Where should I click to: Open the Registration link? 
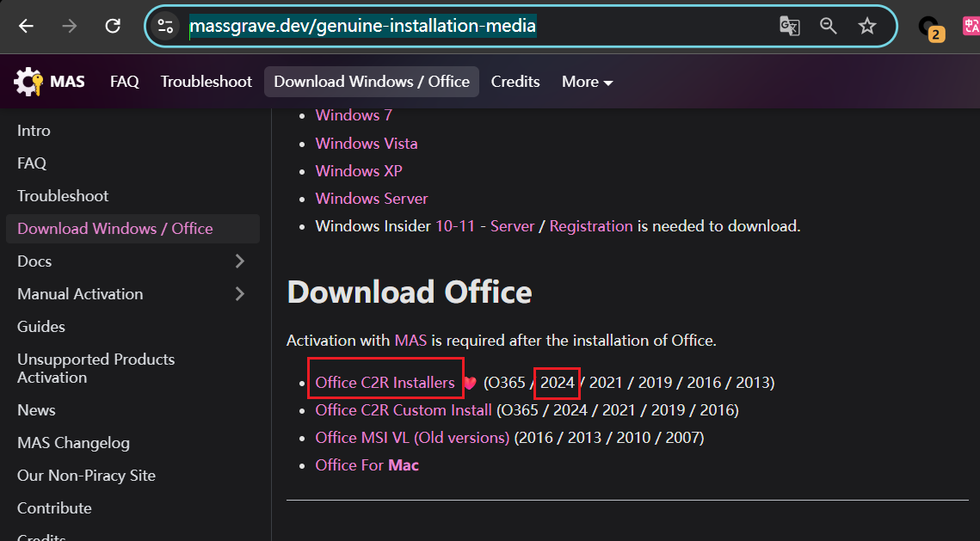coord(591,226)
